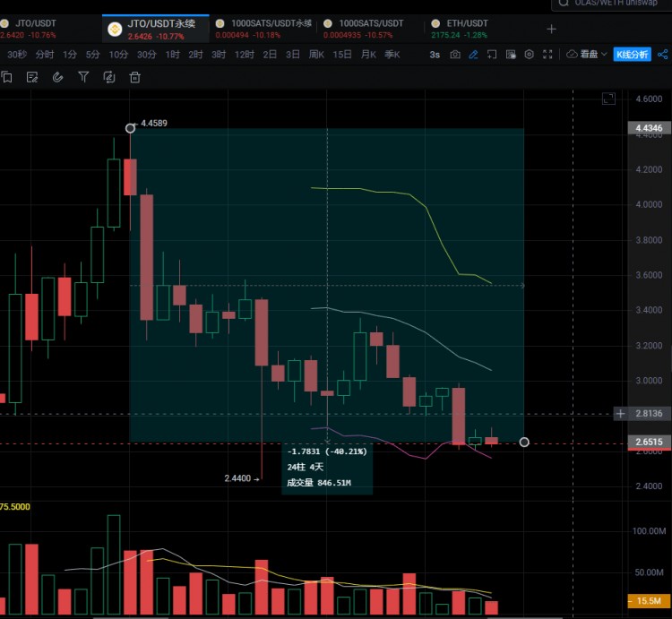The image size is (672, 619).
Task: Click the OLAS/WETH uniswap search field
Action: [612, 4]
